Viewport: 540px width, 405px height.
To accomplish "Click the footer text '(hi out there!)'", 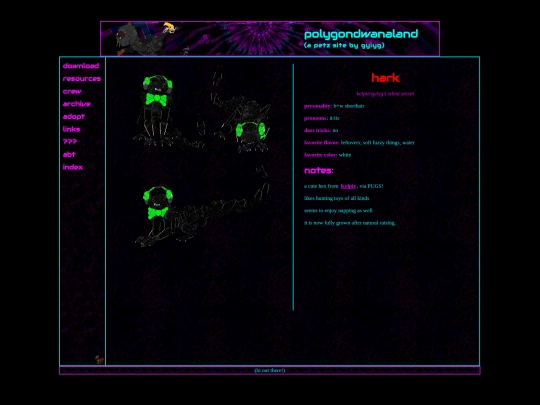I will point(270,371).
